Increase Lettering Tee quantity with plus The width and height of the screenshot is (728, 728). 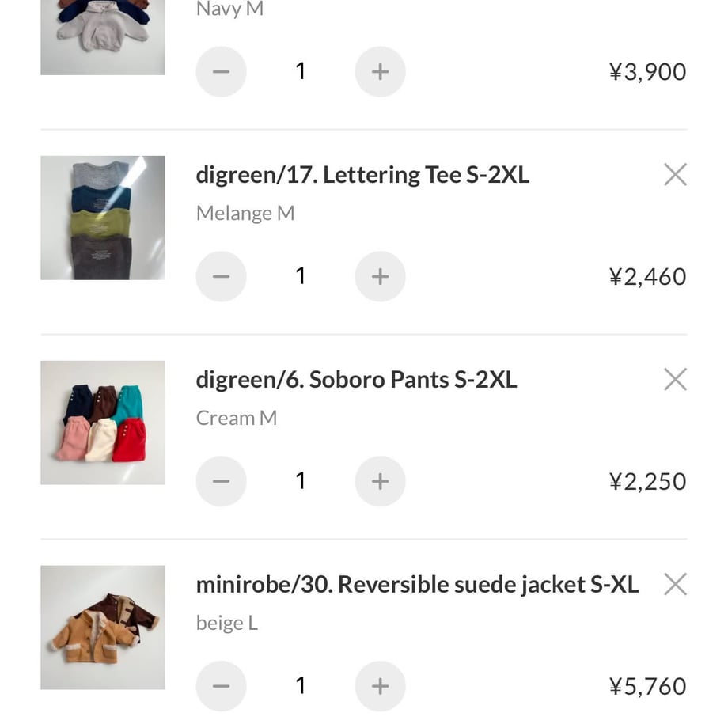[381, 276]
